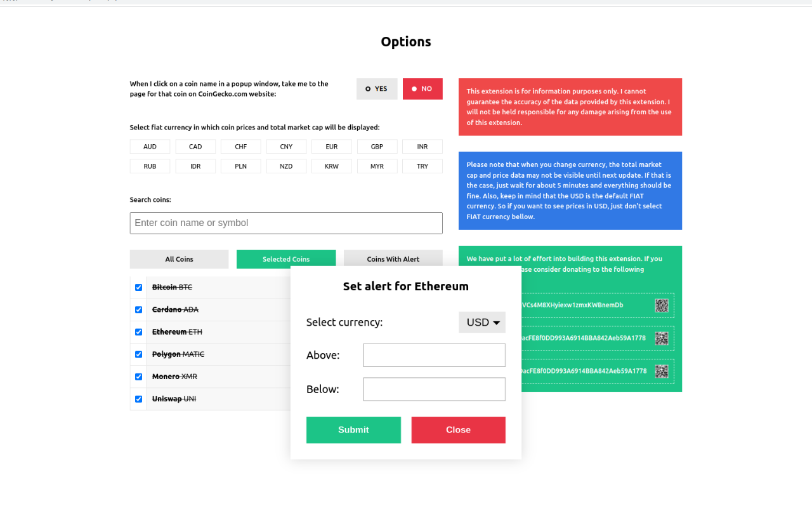Uncheck the Bitcoin BTC checkbox
The height and width of the screenshot is (508, 812).
pyautogui.click(x=138, y=288)
